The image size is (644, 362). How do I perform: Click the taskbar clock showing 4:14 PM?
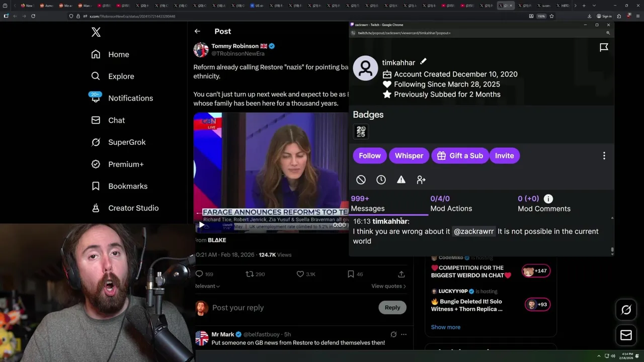[627, 355]
